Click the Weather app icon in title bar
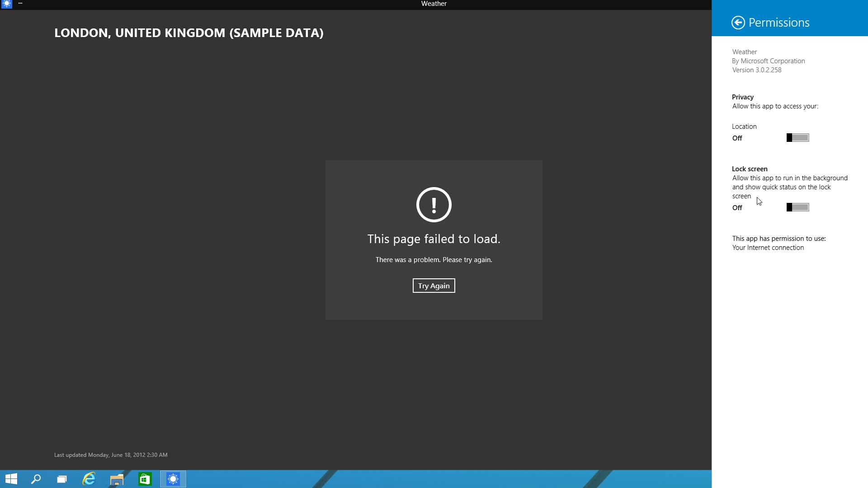This screenshot has height=488, width=868. tap(7, 4)
